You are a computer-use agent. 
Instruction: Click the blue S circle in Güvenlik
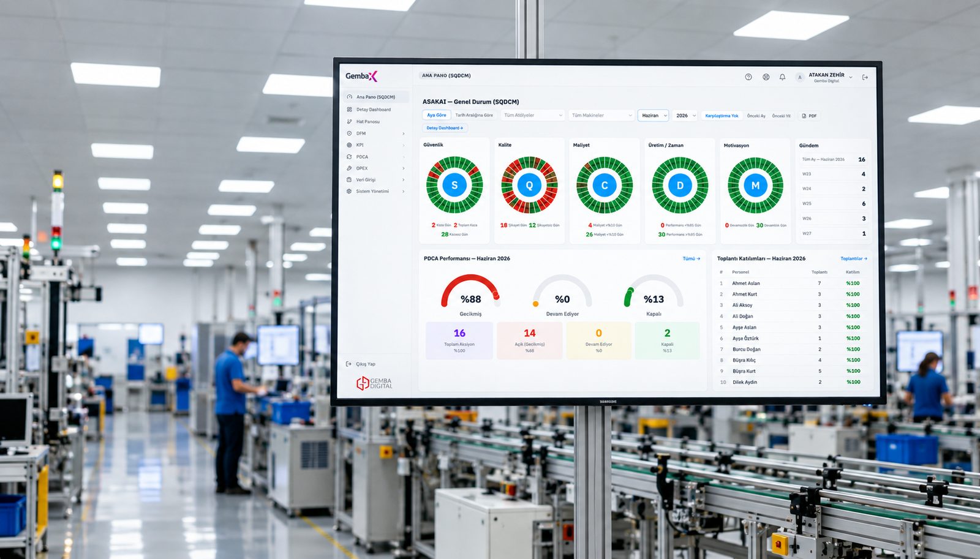click(x=454, y=185)
